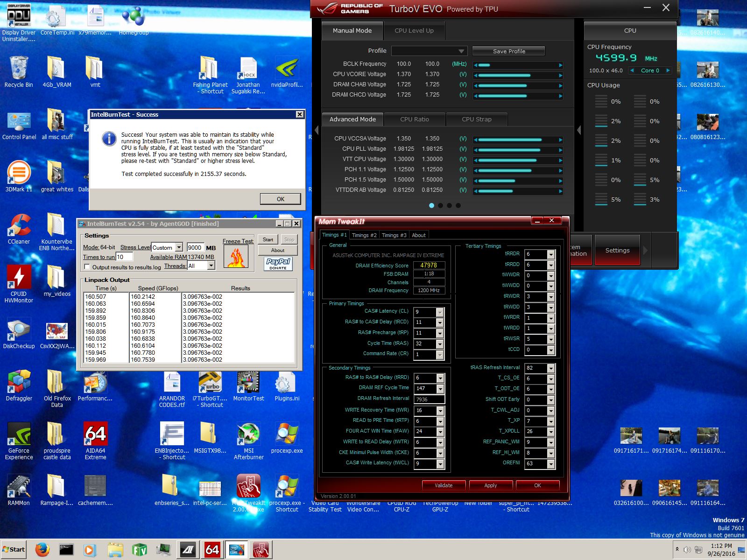The height and width of the screenshot is (560, 747).
Task: Open the tRRDR tertiary timing dropdown
Action: pyautogui.click(x=551, y=254)
